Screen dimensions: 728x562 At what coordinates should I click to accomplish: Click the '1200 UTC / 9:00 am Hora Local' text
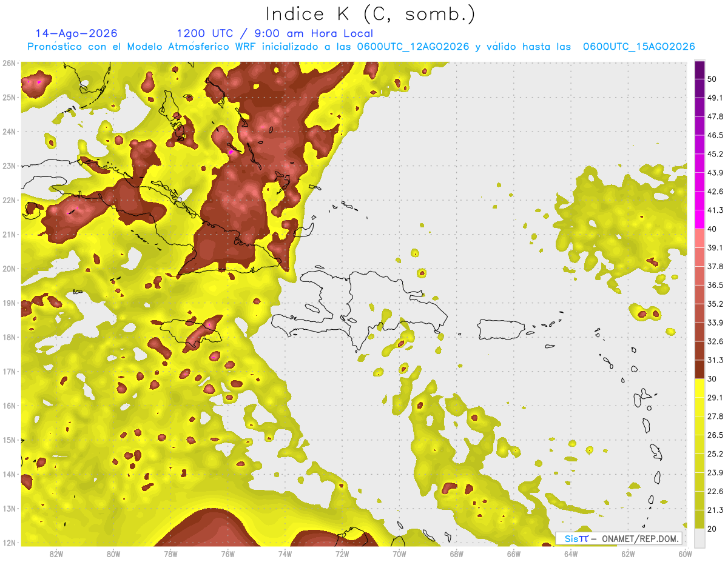[x=275, y=34]
